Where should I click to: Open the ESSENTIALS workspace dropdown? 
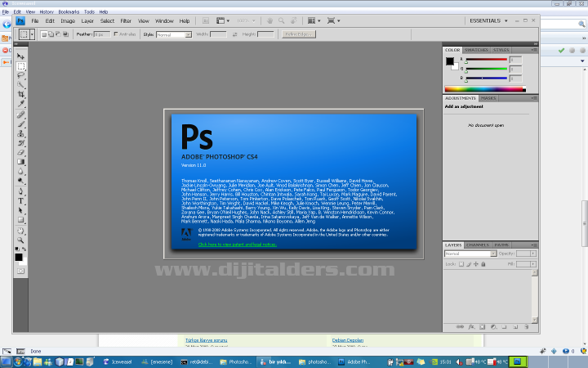488,20
